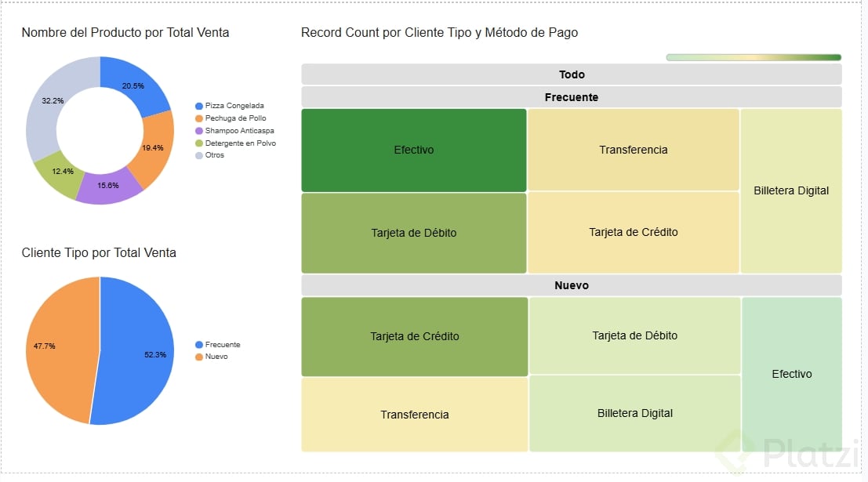Click the light green Efectivo tile under Nuevo
Screen dimensions: 868x482
791,374
